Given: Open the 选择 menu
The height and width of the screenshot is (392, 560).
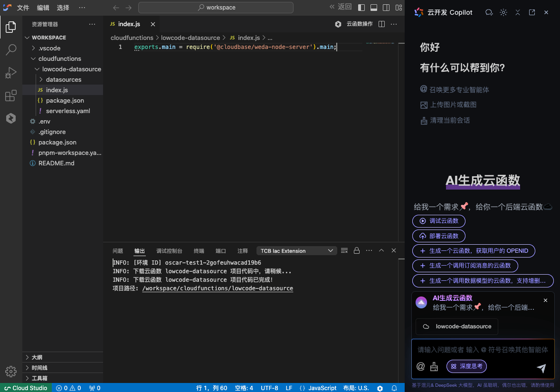Looking at the screenshot, I should (63, 8).
